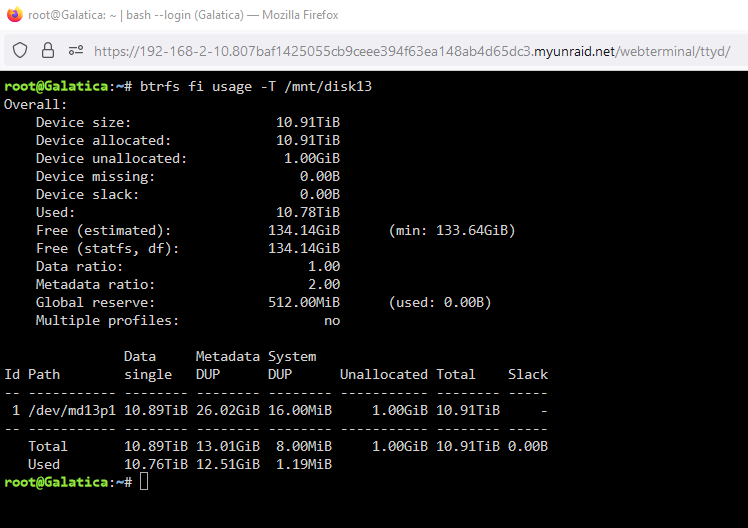
Task: Open the site permissions icon in address bar
Action: [x=76, y=50]
